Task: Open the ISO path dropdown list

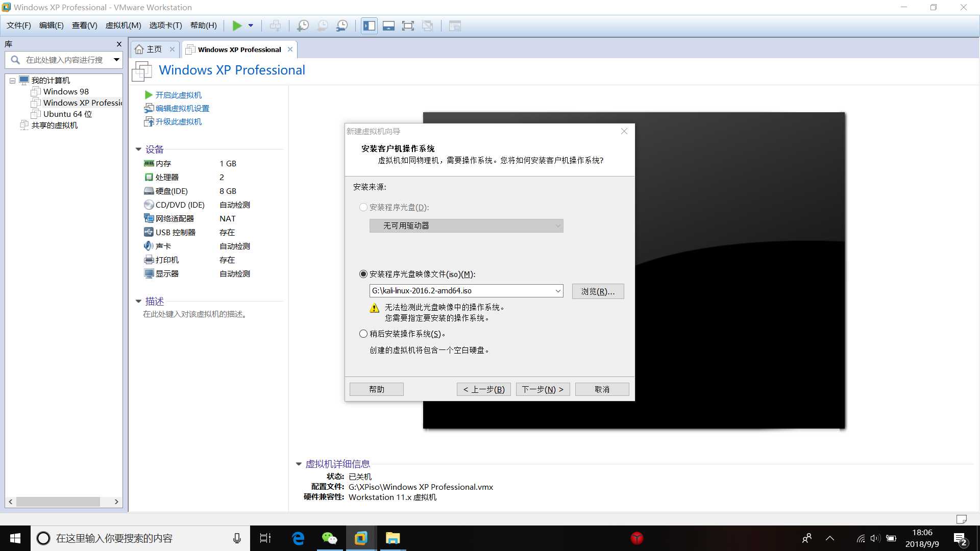Action: coord(558,291)
